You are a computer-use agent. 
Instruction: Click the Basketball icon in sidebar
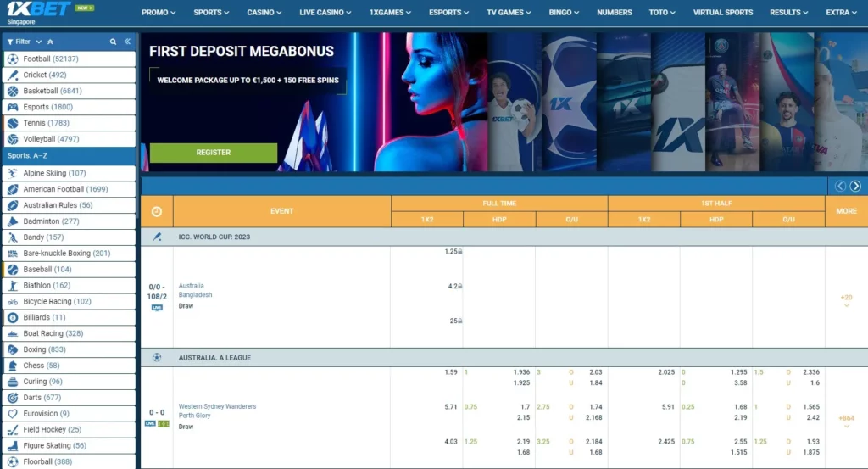tap(13, 91)
